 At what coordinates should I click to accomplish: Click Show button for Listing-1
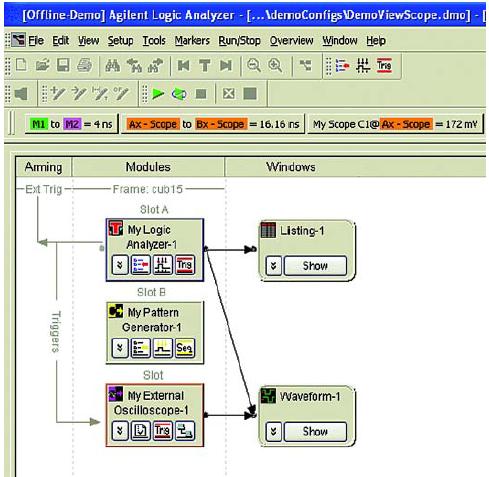coord(315,266)
